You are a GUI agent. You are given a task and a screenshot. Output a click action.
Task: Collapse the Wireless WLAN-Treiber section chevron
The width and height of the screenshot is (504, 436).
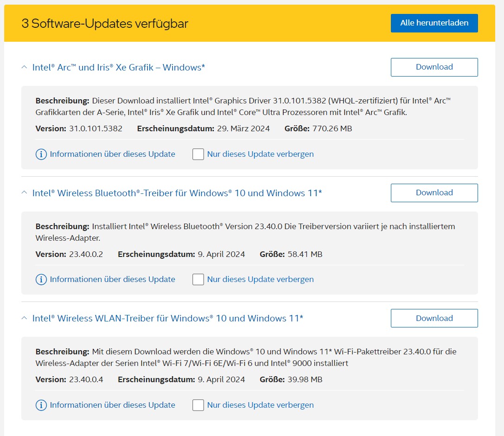point(25,318)
